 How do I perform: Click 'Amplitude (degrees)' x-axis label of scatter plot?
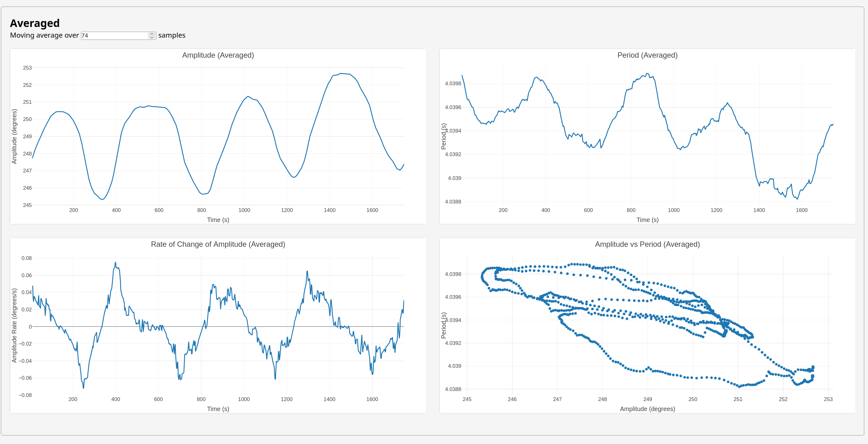pyautogui.click(x=647, y=409)
